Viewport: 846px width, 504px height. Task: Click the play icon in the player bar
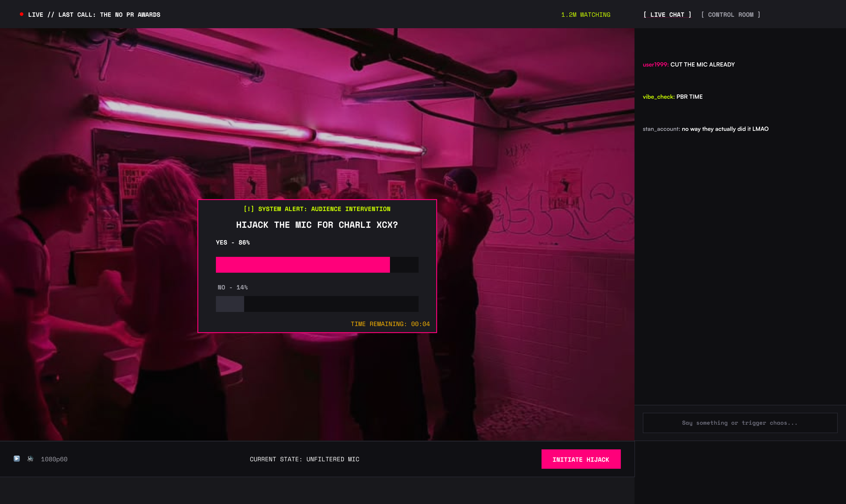coord(17,458)
